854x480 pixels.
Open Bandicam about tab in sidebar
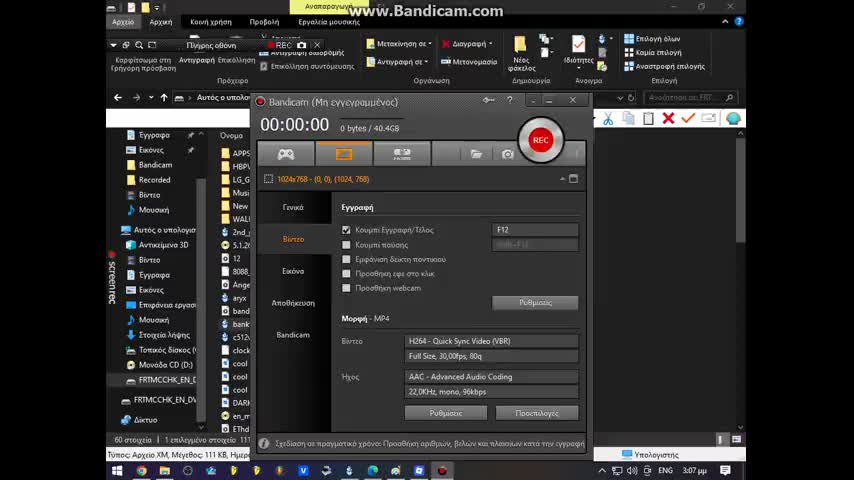click(293, 335)
